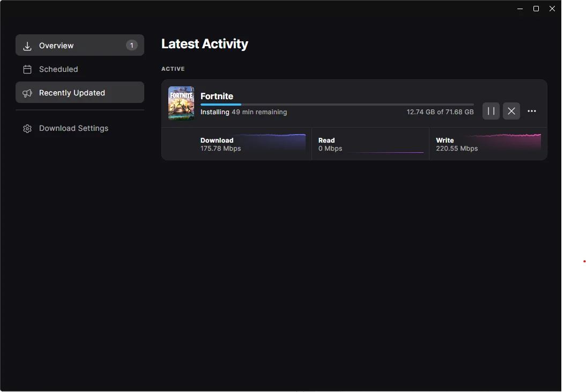The image size is (586, 392).
Task: Click the Overview badge showing 1
Action: pos(131,45)
